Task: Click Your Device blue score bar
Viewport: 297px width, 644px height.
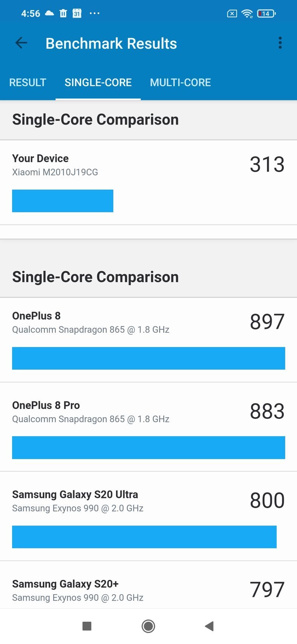Action: point(63,201)
